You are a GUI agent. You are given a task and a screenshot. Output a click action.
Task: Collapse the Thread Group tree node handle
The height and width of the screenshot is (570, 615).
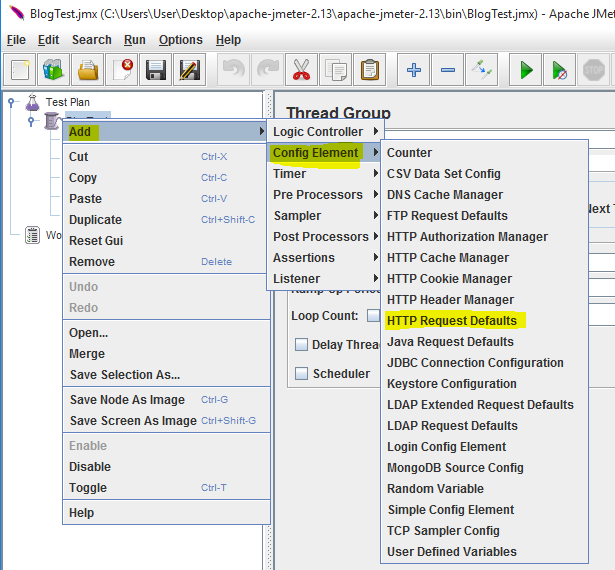click(31, 121)
